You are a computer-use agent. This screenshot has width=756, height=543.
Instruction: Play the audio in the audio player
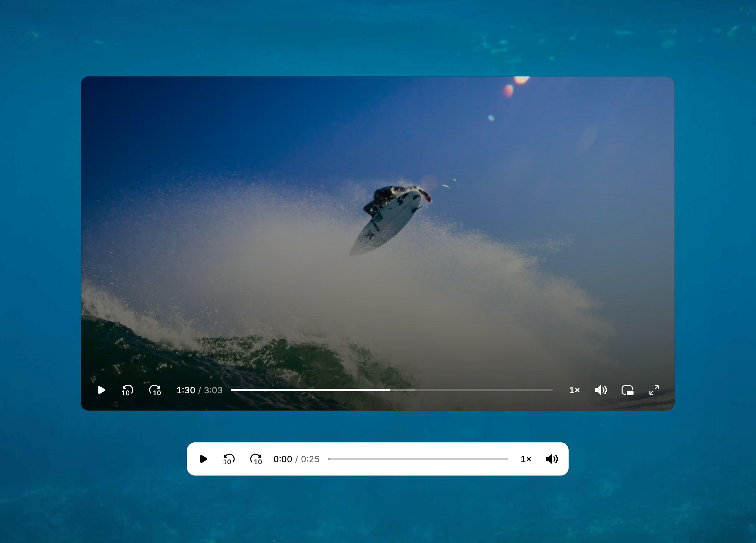[x=203, y=459]
